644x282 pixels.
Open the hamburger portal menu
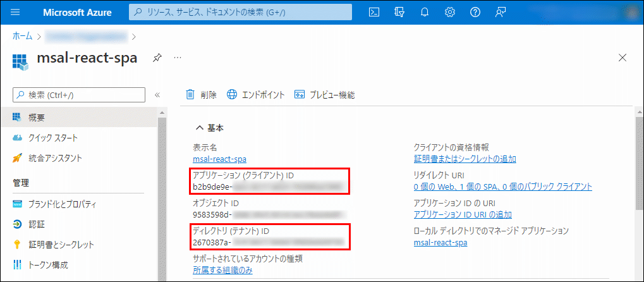pos(15,13)
